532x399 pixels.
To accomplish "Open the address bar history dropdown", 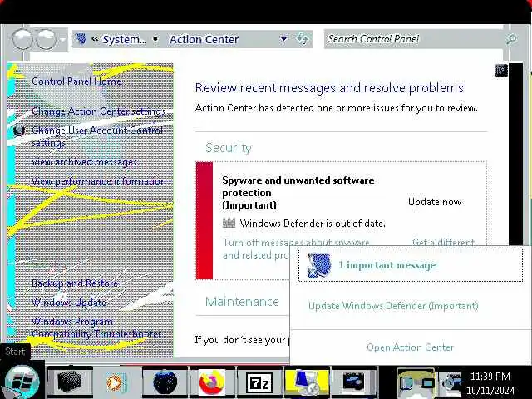I will coord(284,39).
